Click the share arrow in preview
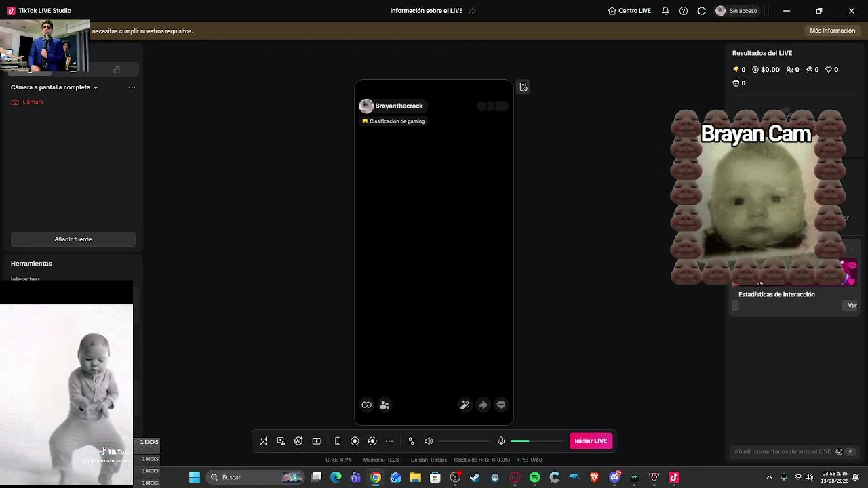 click(483, 405)
